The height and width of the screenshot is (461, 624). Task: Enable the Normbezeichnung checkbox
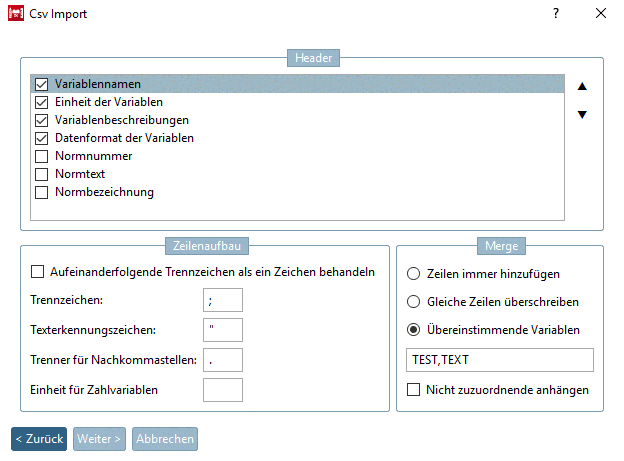pos(41,193)
